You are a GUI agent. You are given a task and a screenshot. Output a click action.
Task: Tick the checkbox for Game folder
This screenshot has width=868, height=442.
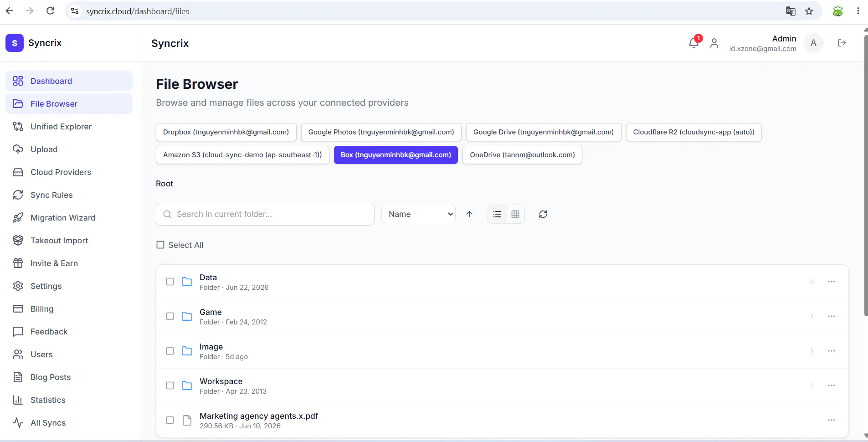170,316
